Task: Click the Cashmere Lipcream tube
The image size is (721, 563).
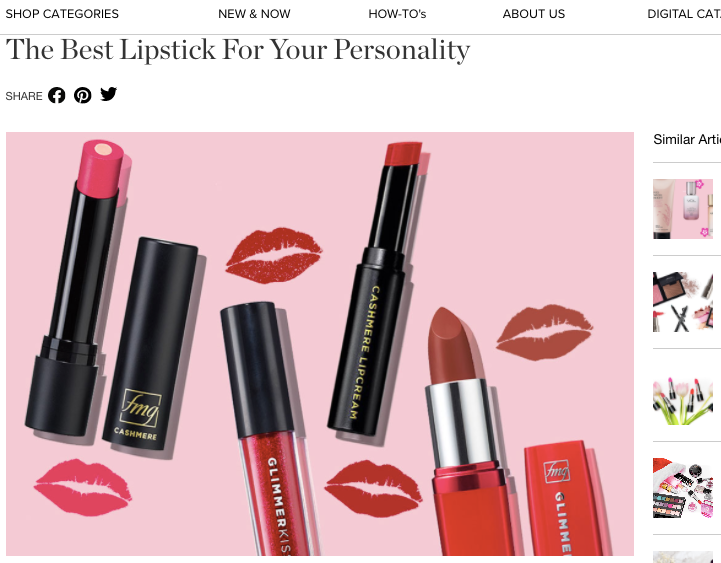Action: point(376,288)
